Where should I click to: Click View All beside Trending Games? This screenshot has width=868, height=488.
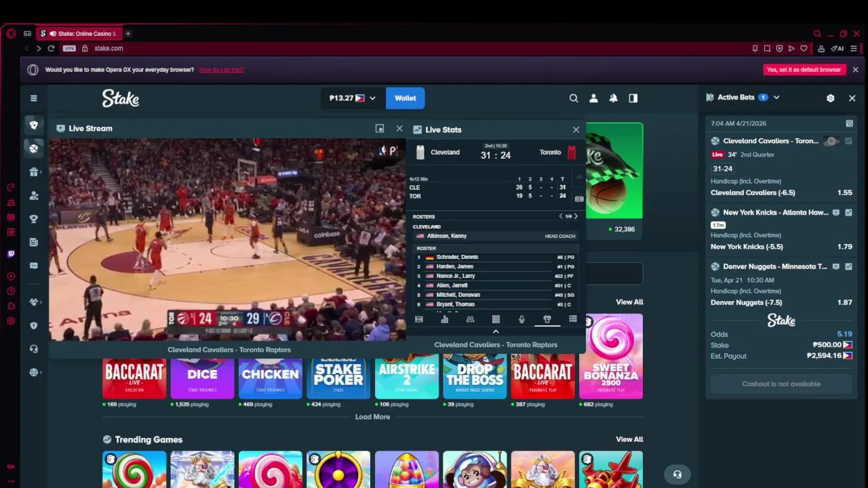click(629, 439)
